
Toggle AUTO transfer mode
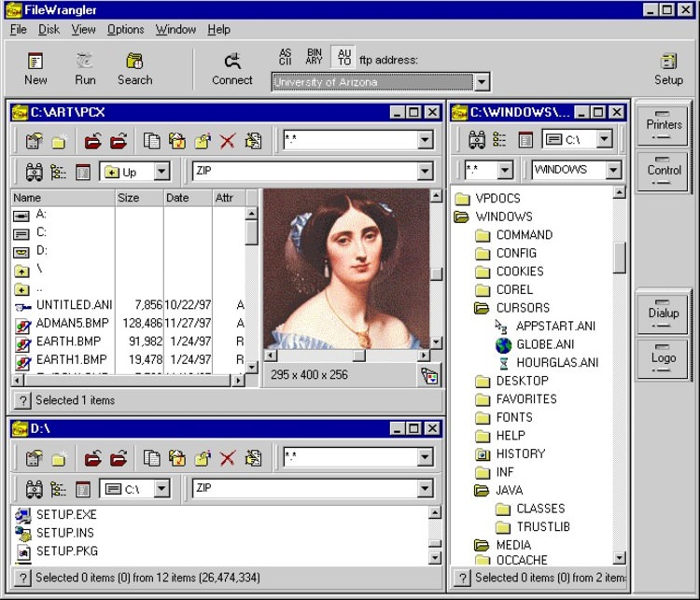coord(343,57)
